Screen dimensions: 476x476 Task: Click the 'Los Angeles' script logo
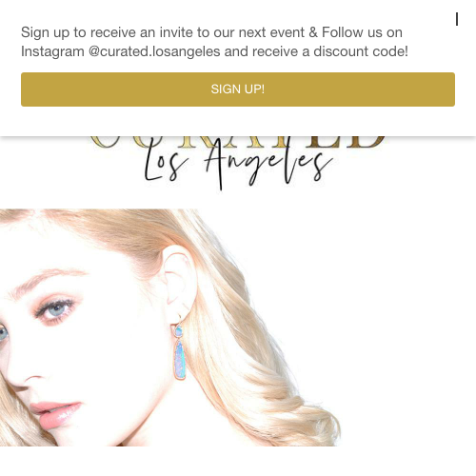click(x=238, y=165)
